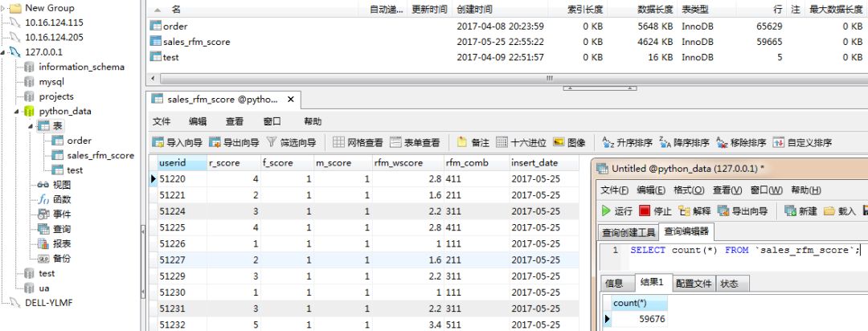Select the projects database
This screenshot has width=868, height=331.
pyautogui.click(x=56, y=96)
